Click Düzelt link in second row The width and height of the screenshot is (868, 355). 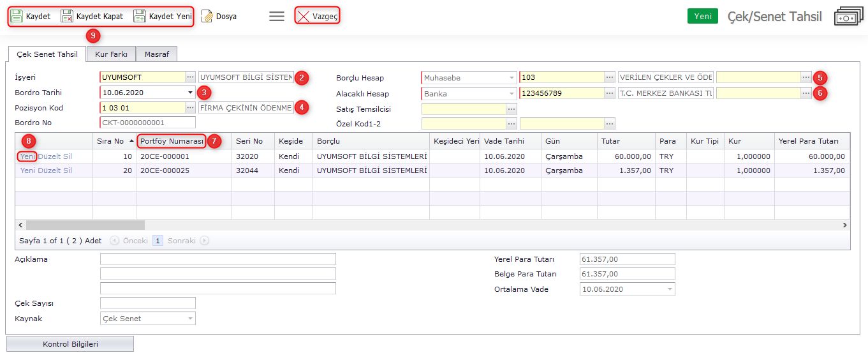50,170
